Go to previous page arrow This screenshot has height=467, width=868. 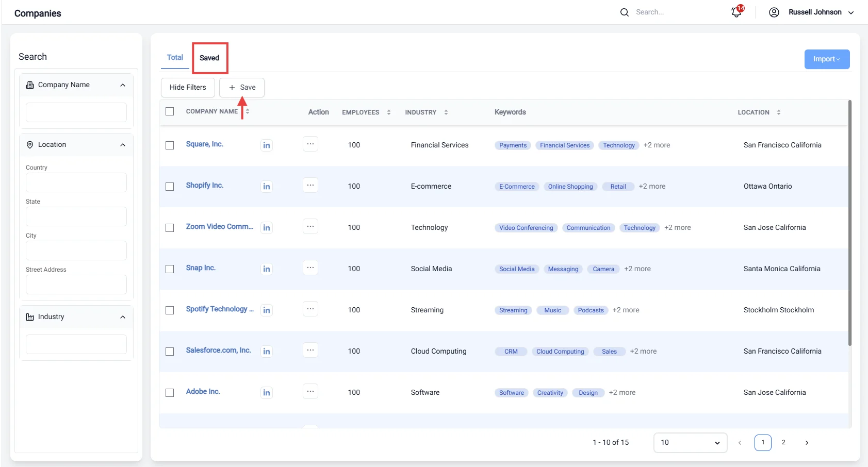(x=740, y=443)
